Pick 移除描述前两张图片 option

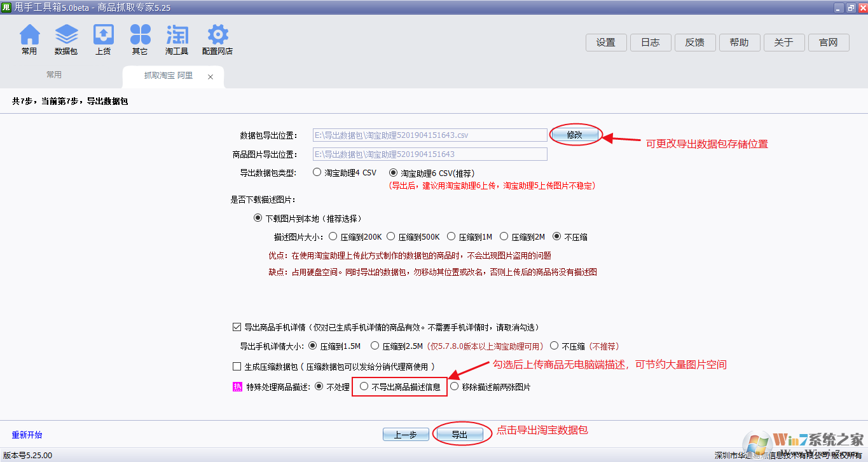455,386
